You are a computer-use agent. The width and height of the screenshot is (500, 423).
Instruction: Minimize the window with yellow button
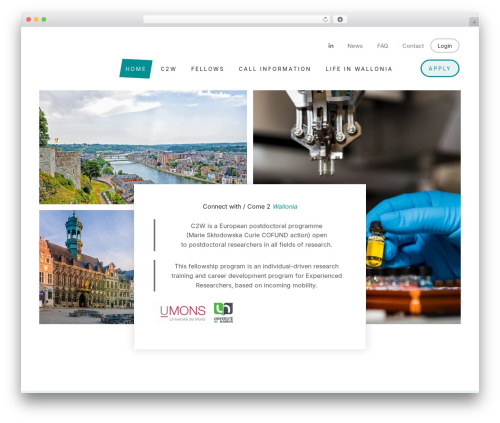tap(36, 19)
